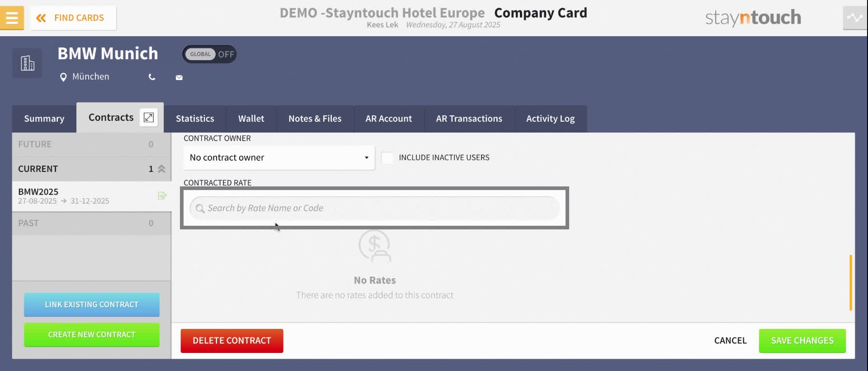The width and height of the screenshot is (868, 371).
Task: Open the Contract Owner dropdown
Action: click(x=279, y=157)
